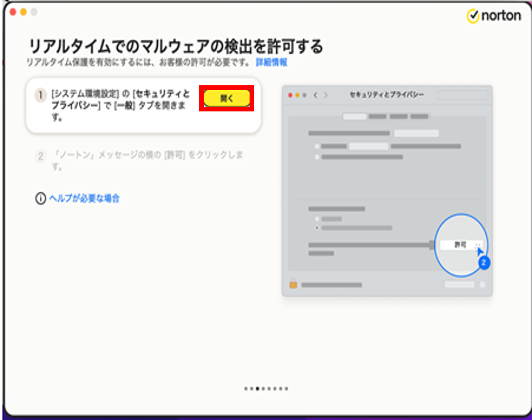The width and height of the screenshot is (532, 420).
Task: Select the highlighted first tab in illustration
Action: 354,116
